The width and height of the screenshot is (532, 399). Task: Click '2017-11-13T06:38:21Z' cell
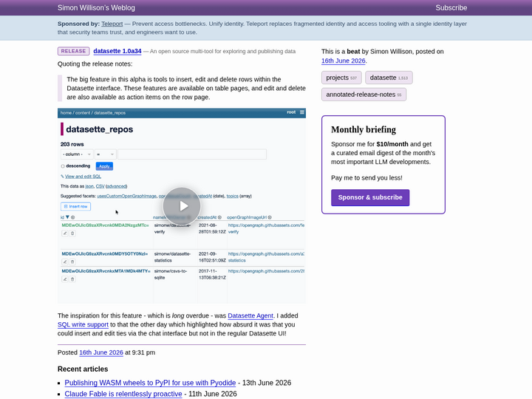(212, 274)
